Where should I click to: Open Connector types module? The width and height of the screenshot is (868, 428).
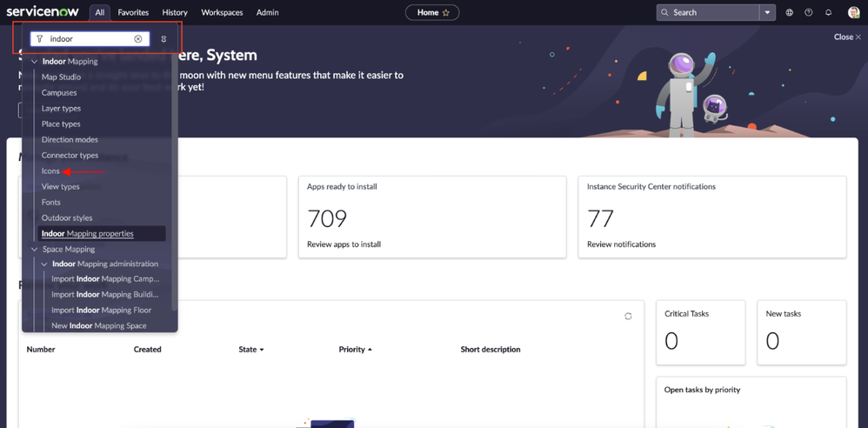click(70, 156)
